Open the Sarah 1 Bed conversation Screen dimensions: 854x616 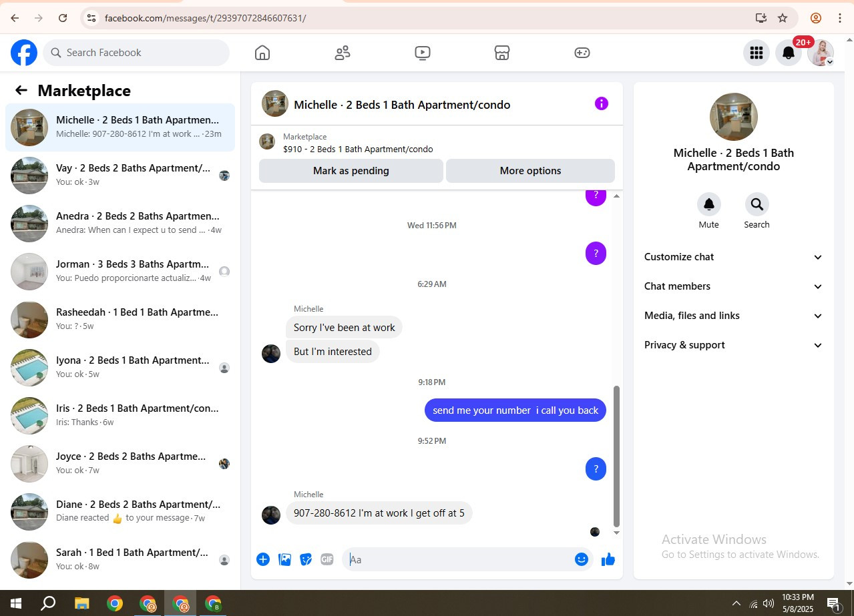[120, 560]
